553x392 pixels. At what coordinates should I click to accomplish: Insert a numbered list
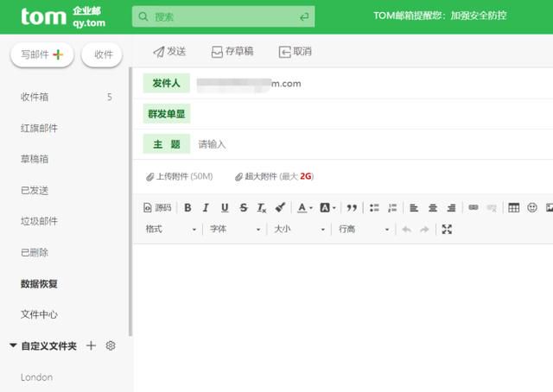click(x=392, y=207)
